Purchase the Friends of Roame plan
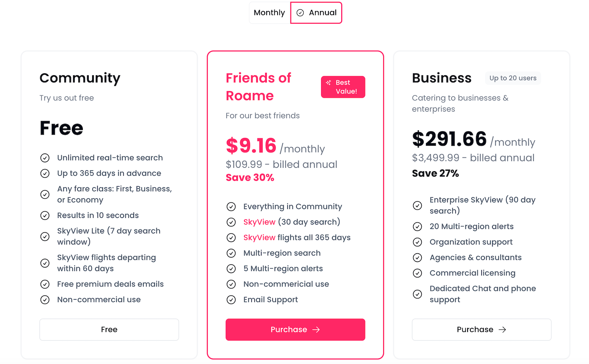The image size is (589, 364). pyautogui.click(x=295, y=329)
